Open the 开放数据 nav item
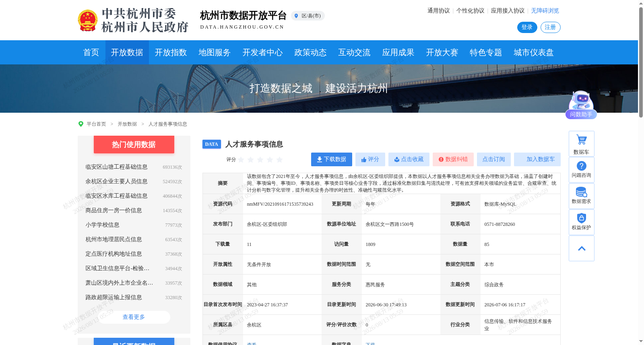The width and height of the screenshot is (644, 345). pos(127,52)
